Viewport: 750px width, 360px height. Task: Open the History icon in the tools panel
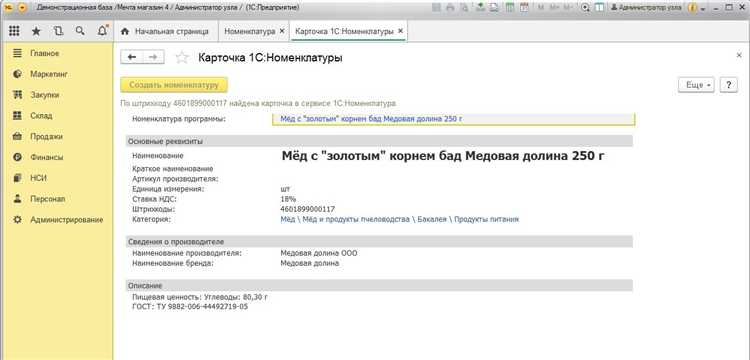tap(58, 31)
